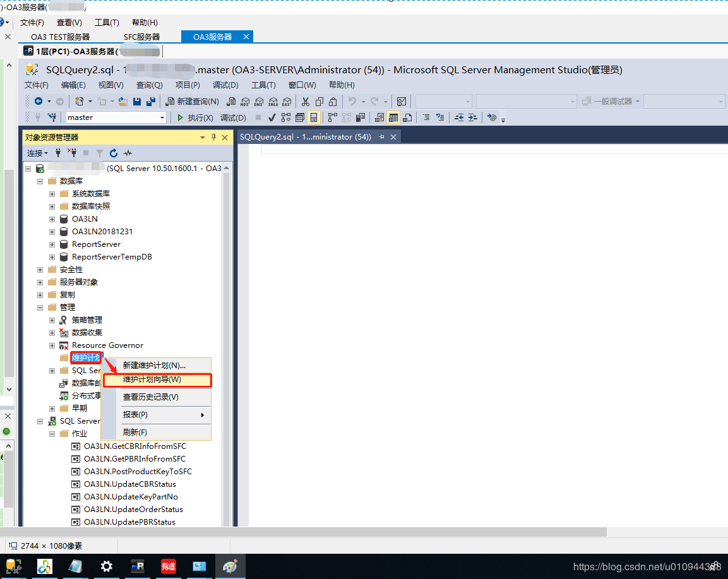The image size is (728, 579).
Task: Expand the 服务器对象 folder
Action: (40, 282)
